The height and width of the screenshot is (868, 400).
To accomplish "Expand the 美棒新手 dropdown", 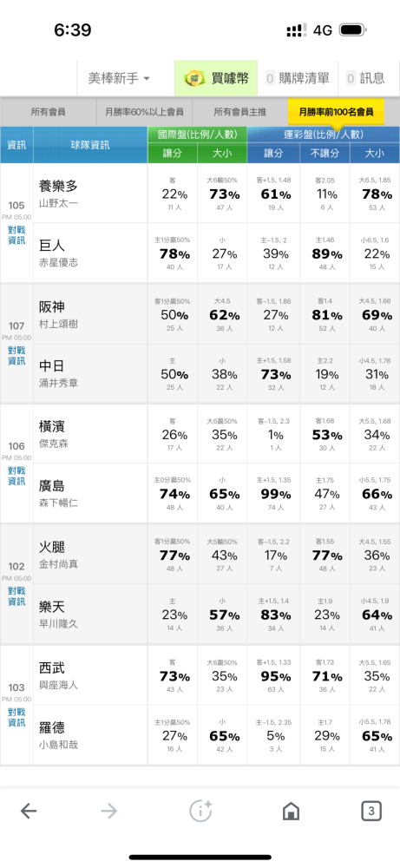I will [x=119, y=78].
